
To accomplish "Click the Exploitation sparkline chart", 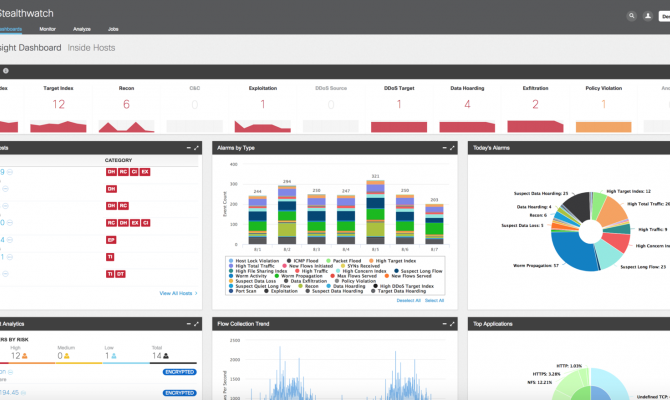I will point(262,126).
